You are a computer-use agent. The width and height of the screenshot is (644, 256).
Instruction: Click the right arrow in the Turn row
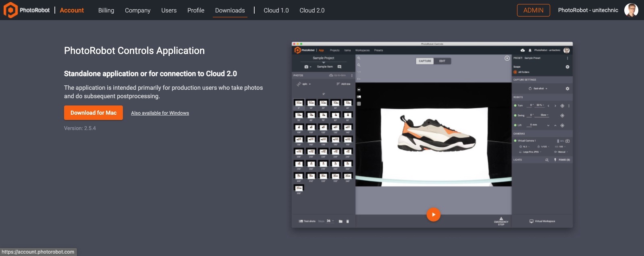click(x=555, y=106)
